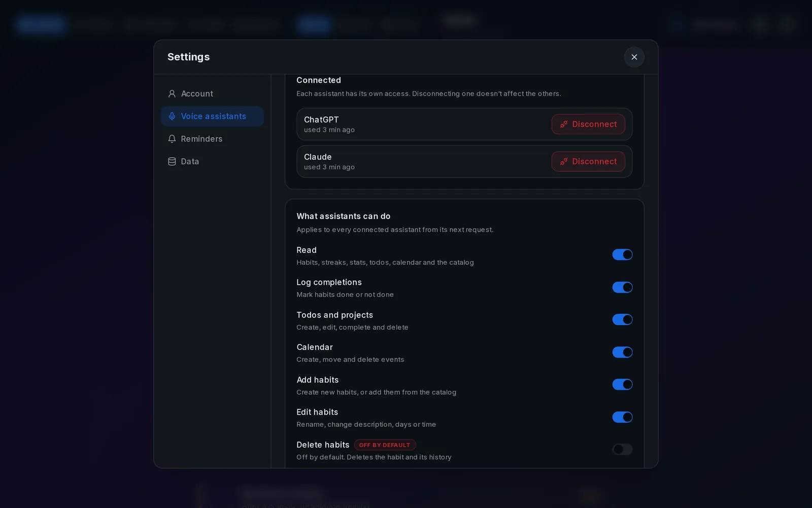Click the 'Connected' section heading
The image size is (812, 508).
(x=319, y=80)
